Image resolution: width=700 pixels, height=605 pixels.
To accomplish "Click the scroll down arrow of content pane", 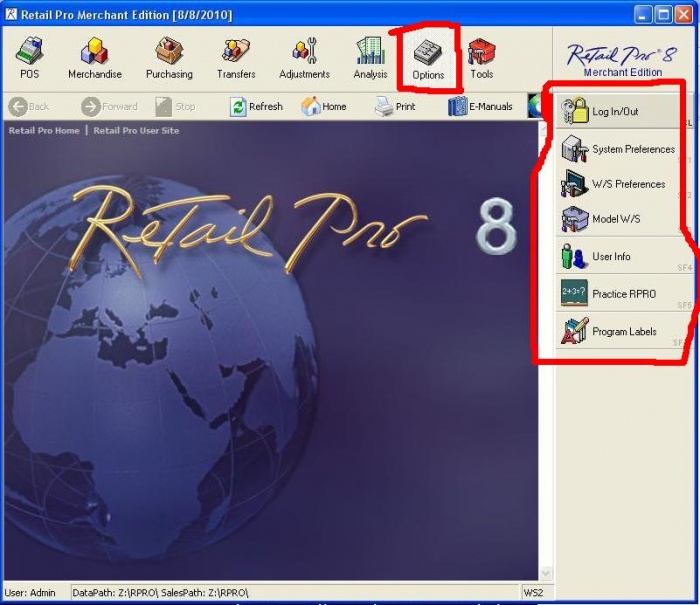I will click(x=546, y=572).
